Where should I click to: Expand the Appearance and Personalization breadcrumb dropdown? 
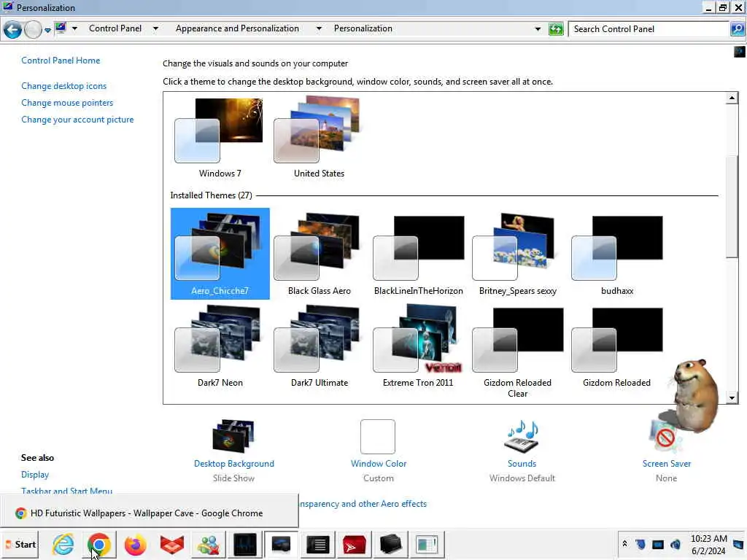tap(319, 28)
